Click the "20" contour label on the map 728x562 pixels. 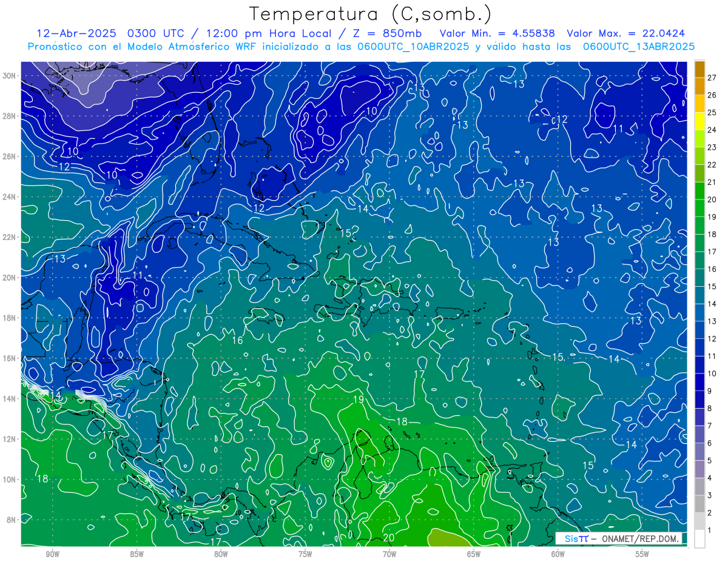pyautogui.click(x=389, y=538)
